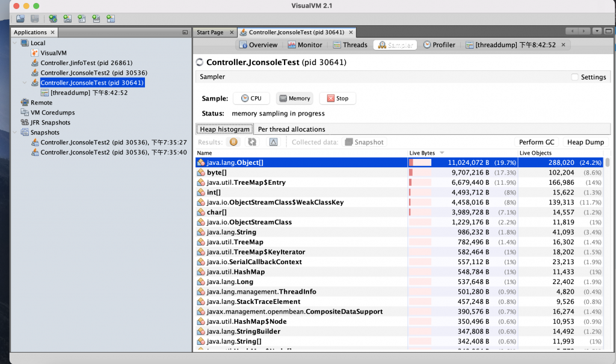616x364 pixels.
Task: Click the grayed Save snapshot toolbar icon
Action: pos(35,19)
